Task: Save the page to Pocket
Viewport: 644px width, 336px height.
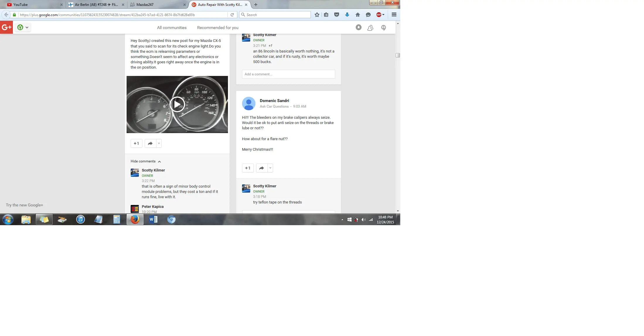Action: [x=337, y=14]
